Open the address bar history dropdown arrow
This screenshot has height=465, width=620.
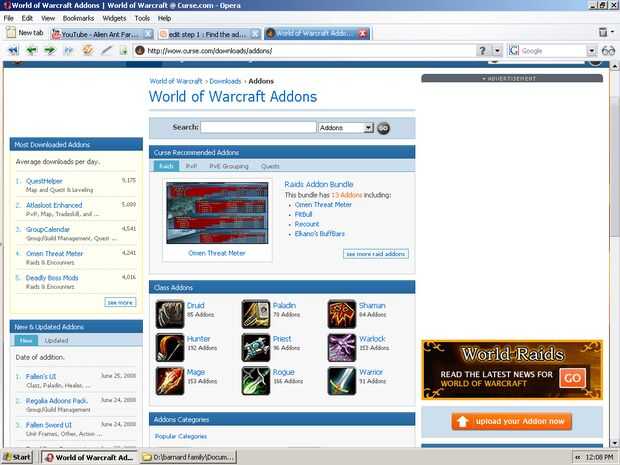pos(497,51)
